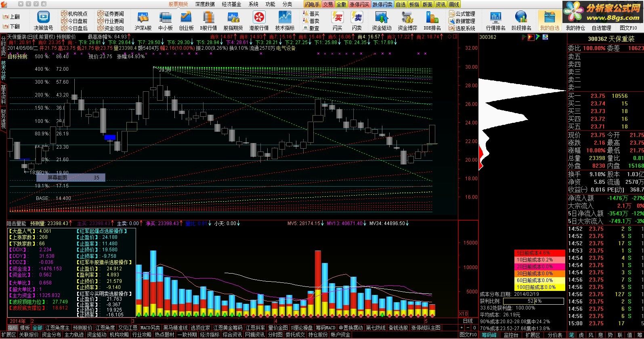The height and width of the screenshot is (339, 644).
Task: Switch to 筹码MACD indicator tab
Action: point(325,328)
